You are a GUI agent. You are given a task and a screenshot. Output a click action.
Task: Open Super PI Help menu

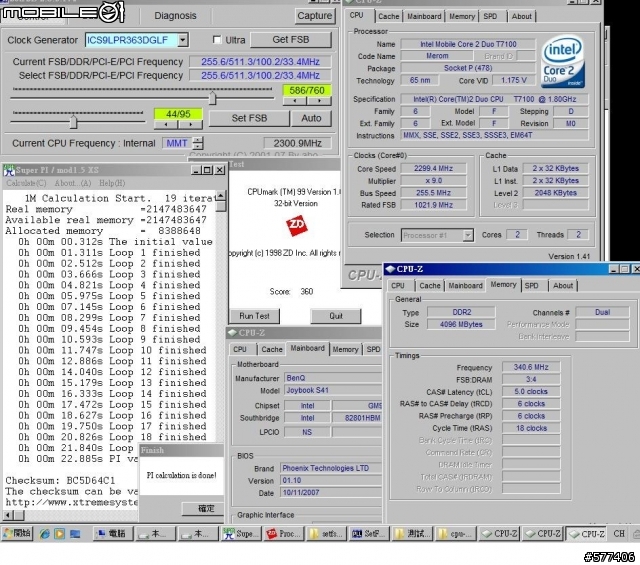coord(112,183)
